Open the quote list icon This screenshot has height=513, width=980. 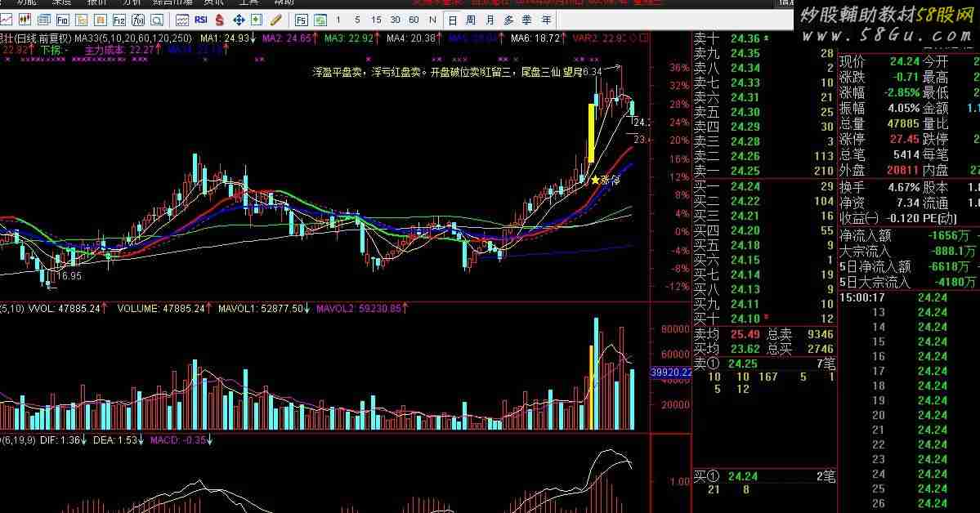44,20
